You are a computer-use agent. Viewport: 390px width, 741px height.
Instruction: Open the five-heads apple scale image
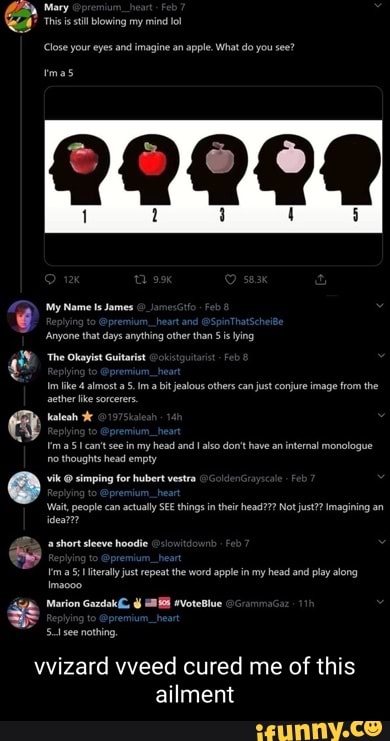click(213, 176)
